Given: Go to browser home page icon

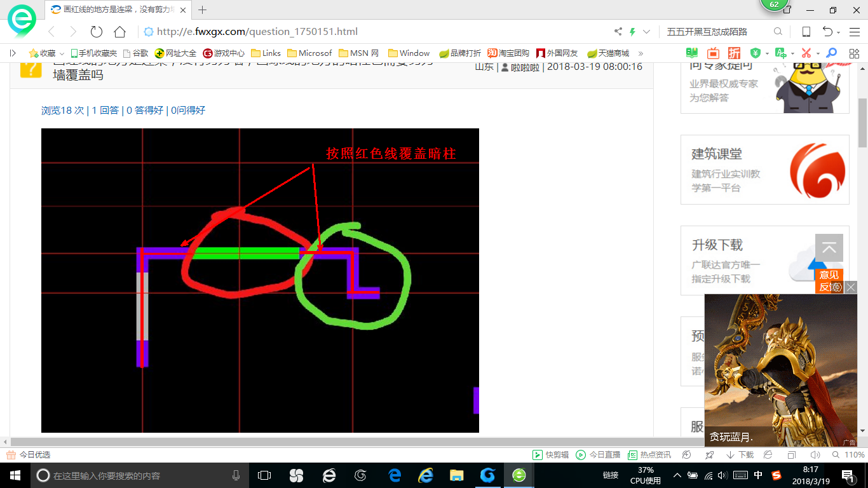Looking at the screenshot, I should tap(119, 32).
